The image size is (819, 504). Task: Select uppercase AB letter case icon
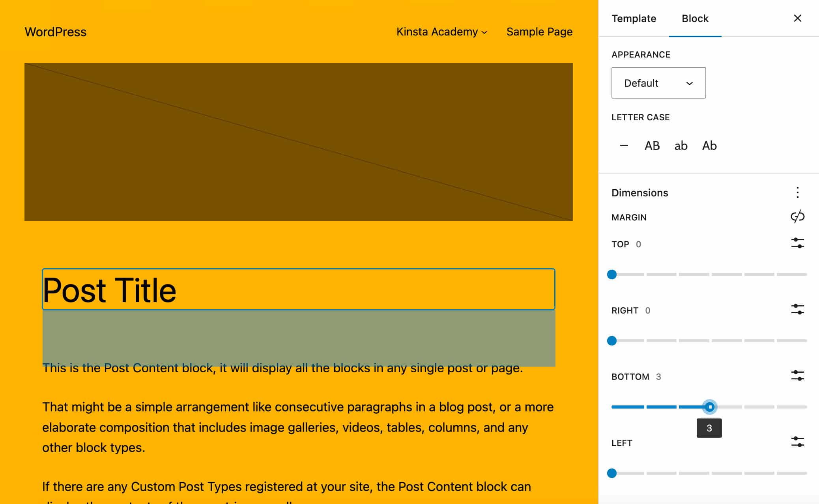tap(652, 146)
